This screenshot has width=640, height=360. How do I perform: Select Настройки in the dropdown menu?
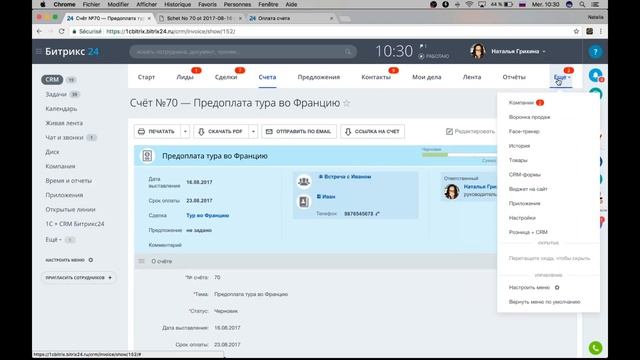(x=522, y=218)
